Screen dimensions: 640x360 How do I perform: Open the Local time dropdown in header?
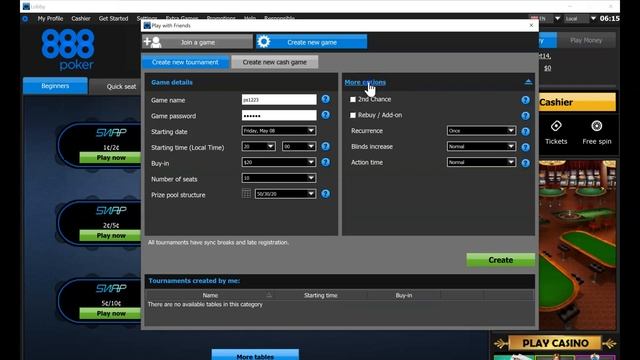coord(593,18)
